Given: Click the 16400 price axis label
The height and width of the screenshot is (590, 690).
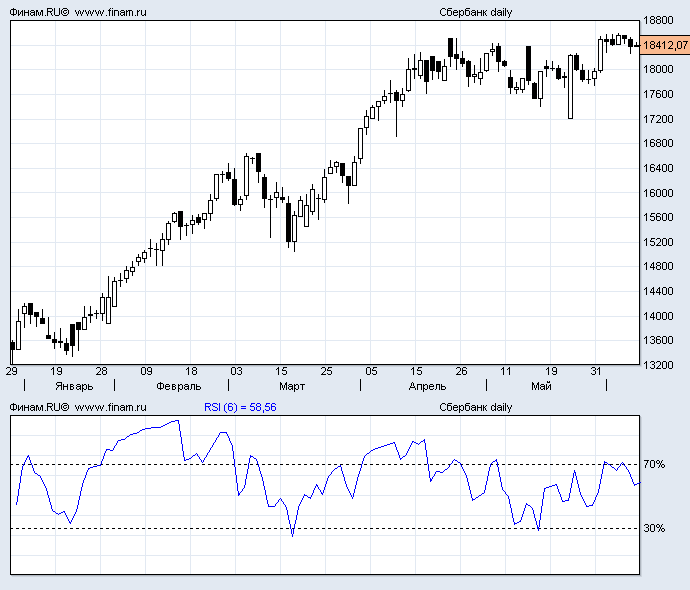Looking at the screenshot, I should click(658, 169).
